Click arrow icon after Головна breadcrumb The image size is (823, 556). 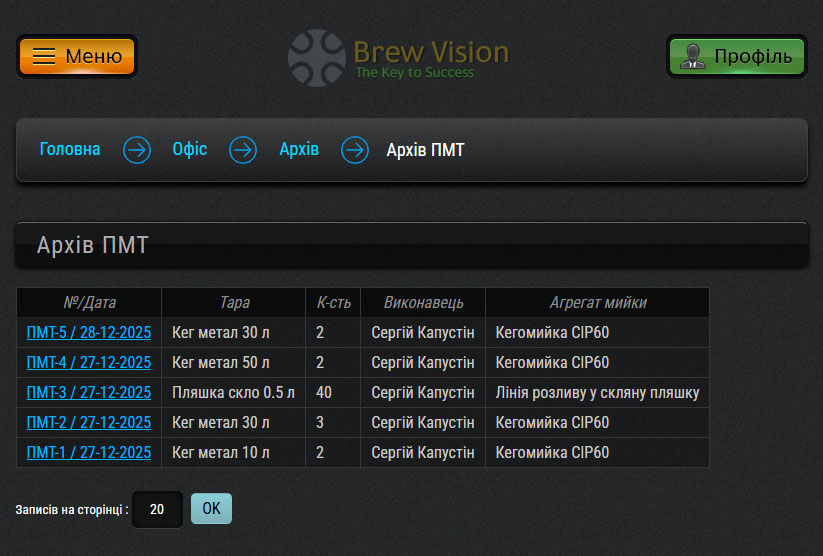coord(137,150)
